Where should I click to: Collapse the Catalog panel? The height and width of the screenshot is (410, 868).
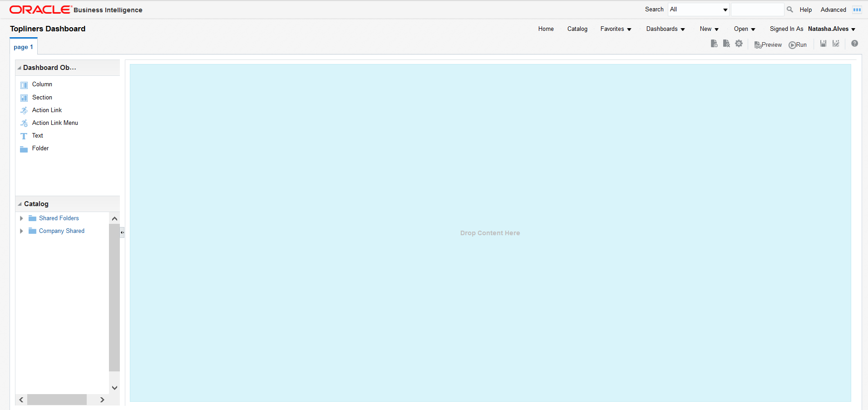[20, 204]
